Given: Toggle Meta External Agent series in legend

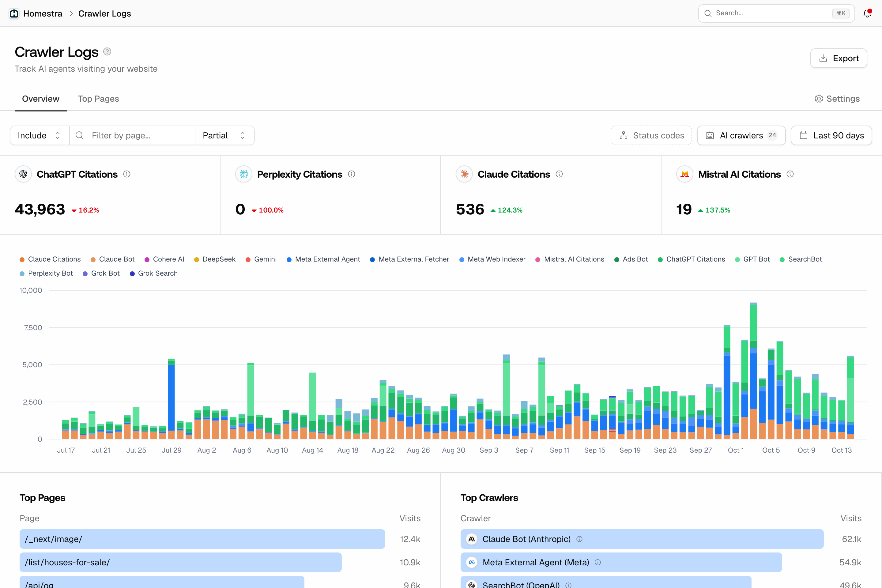Looking at the screenshot, I should click(x=323, y=259).
